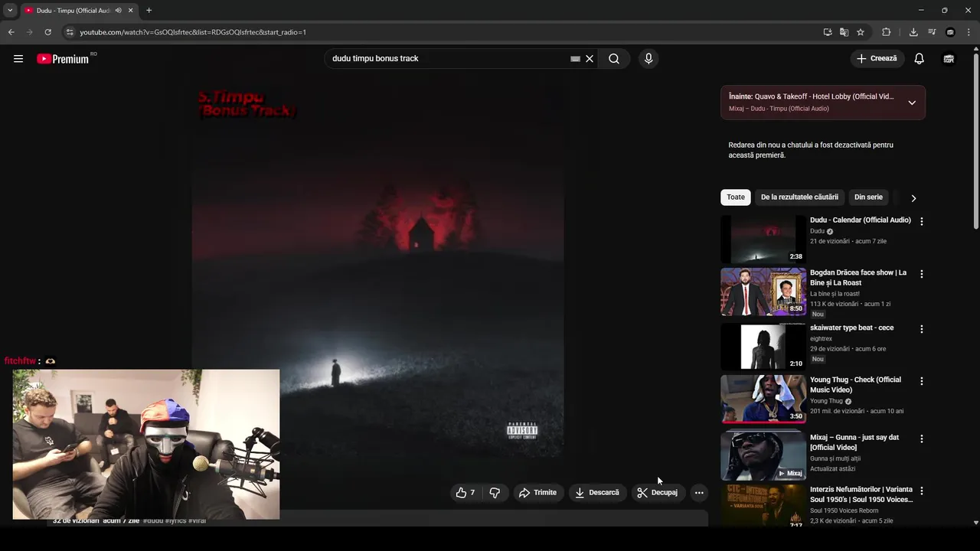Mute the tab via speaker icon

click(x=118, y=11)
